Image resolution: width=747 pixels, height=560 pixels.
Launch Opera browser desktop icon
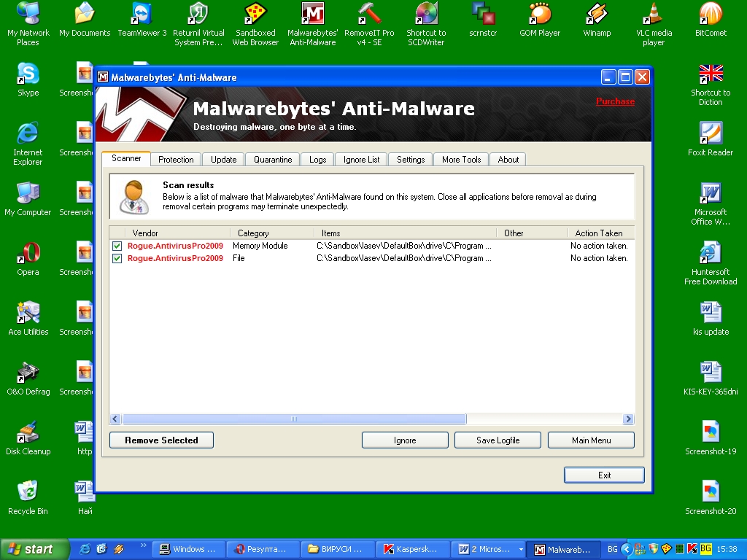(x=28, y=259)
